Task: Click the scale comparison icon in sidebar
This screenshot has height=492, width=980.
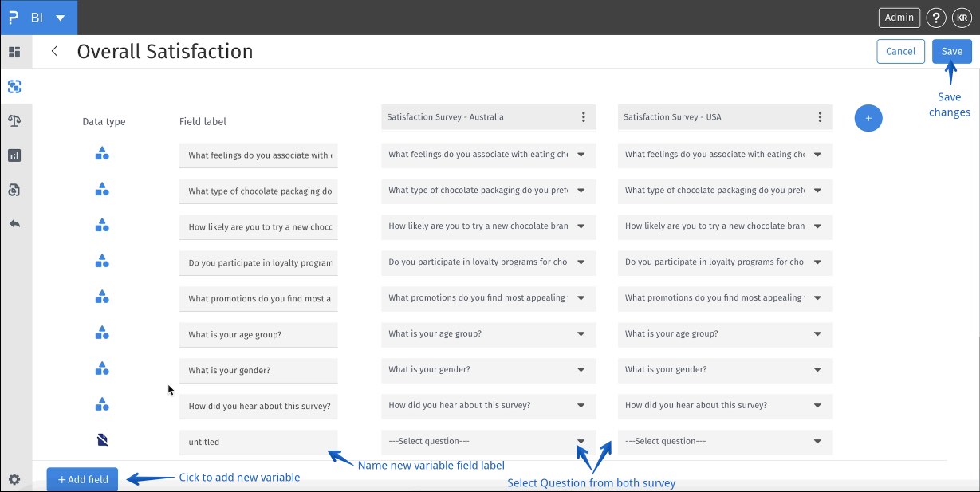Action: click(x=14, y=120)
